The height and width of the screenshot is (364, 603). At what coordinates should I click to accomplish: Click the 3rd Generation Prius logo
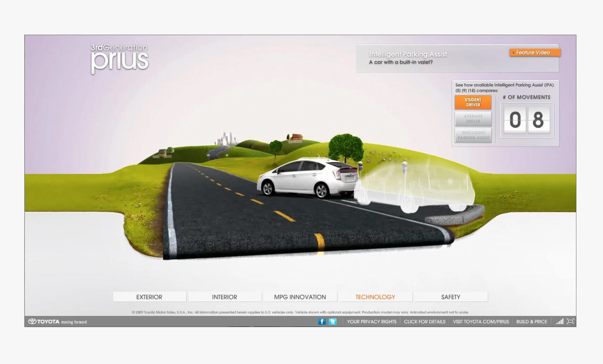point(120,59)
